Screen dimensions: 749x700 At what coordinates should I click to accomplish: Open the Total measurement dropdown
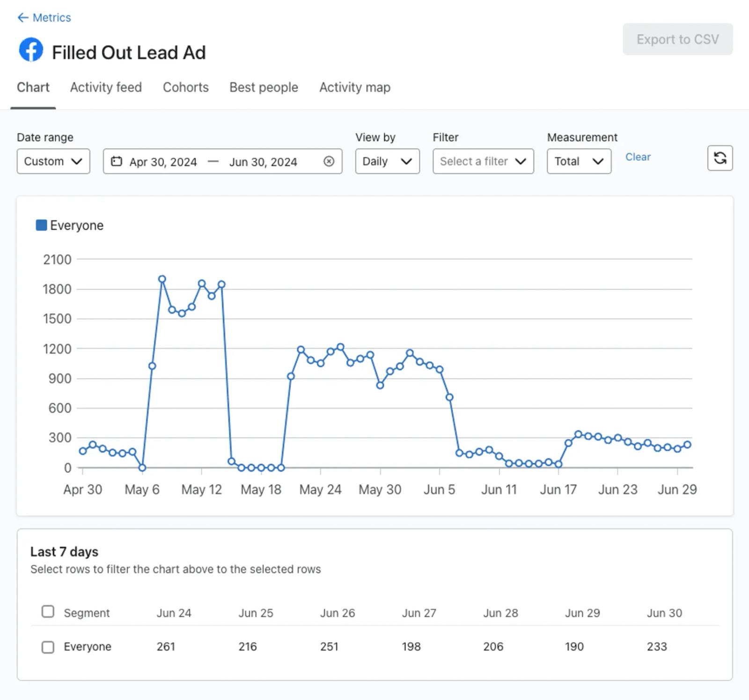pyautogui.click(x=579, y=161)
